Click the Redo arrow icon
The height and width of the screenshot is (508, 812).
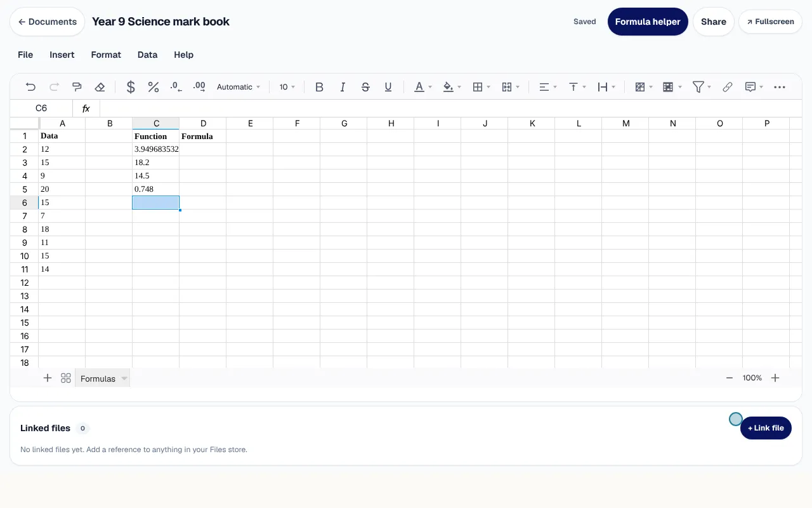(54, 87)
